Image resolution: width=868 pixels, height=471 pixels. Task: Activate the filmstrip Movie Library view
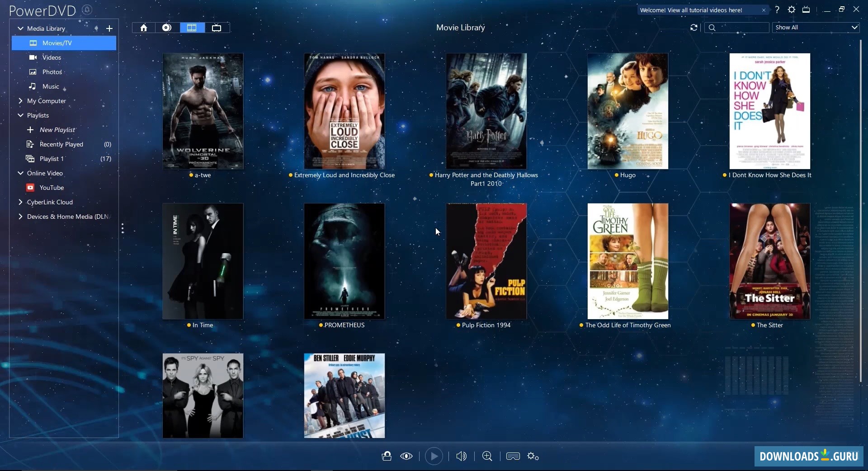[191, 27]
